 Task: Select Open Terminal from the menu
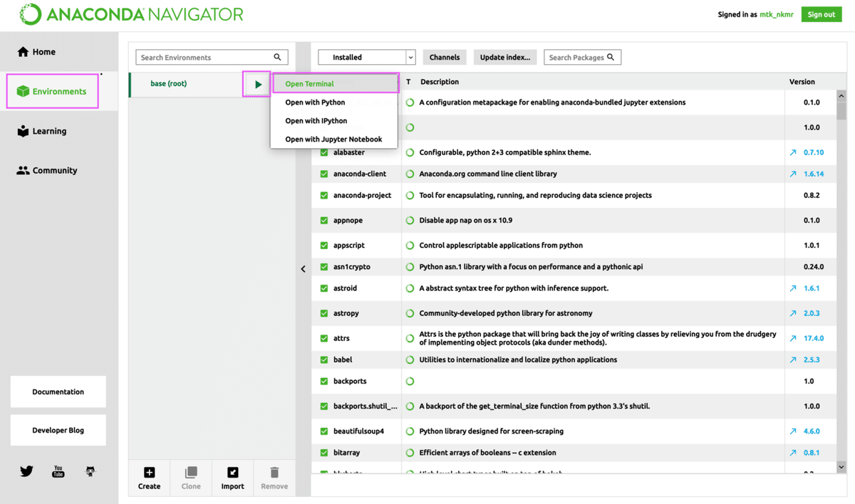click(x=335, y=84)
